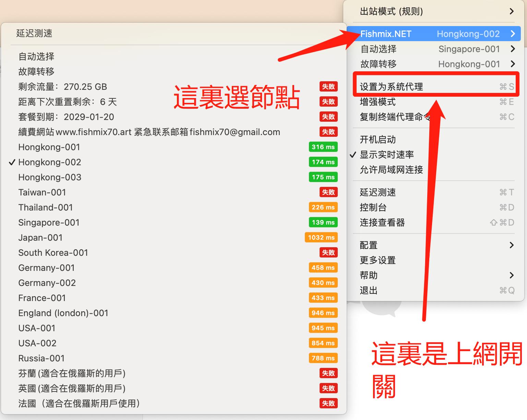Viewport: 527px width, 420px height.
Task: Click the 174 ms latency badge
Action: click(323, 162)
